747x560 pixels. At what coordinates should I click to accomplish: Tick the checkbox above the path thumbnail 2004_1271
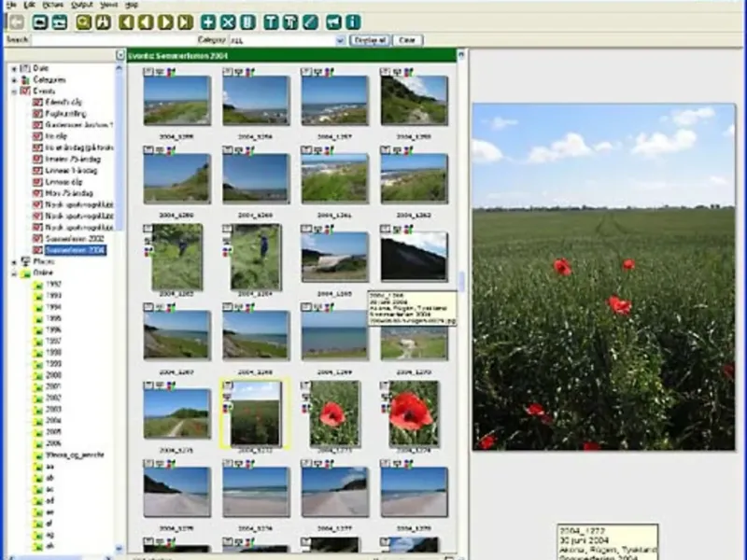tap(148, 385)
